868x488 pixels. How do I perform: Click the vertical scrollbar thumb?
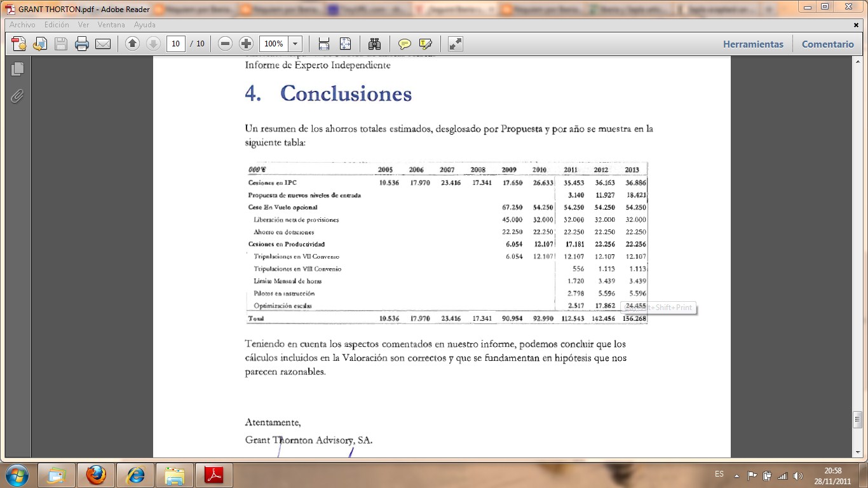pos(857,421)
